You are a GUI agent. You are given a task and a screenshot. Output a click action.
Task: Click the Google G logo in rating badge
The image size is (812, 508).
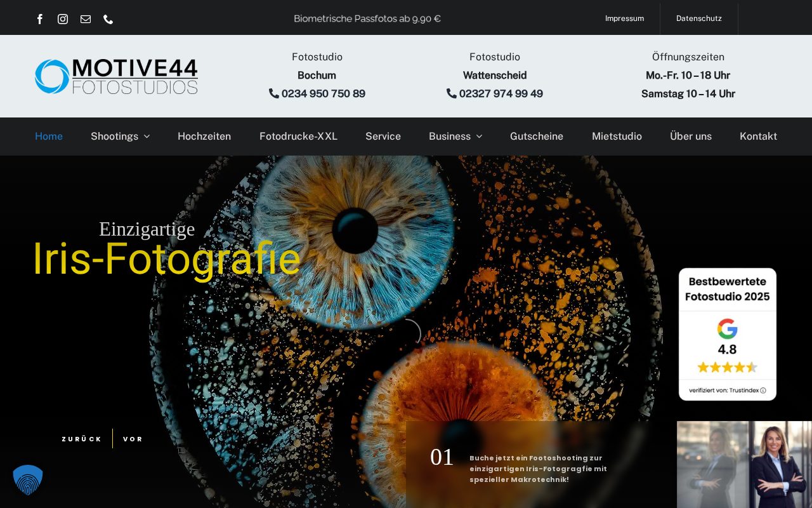(x=728, y=329)
